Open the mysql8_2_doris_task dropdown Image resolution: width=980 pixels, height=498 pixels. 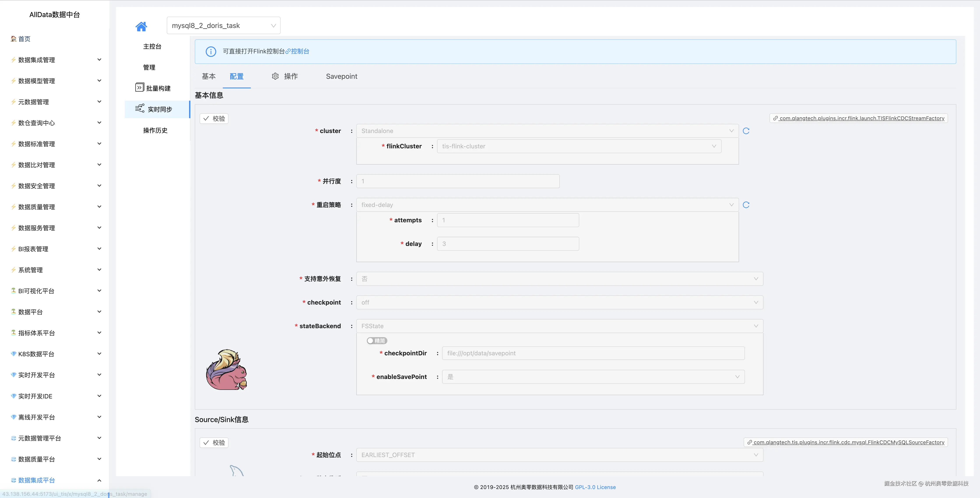[223, 25]
